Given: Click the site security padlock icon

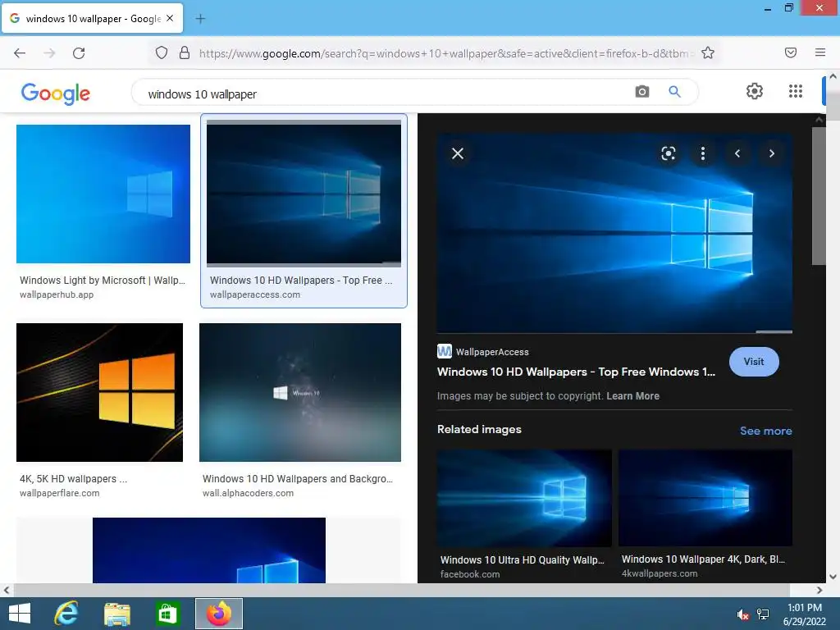Looking at the screenshot, I should click(185, 52).
